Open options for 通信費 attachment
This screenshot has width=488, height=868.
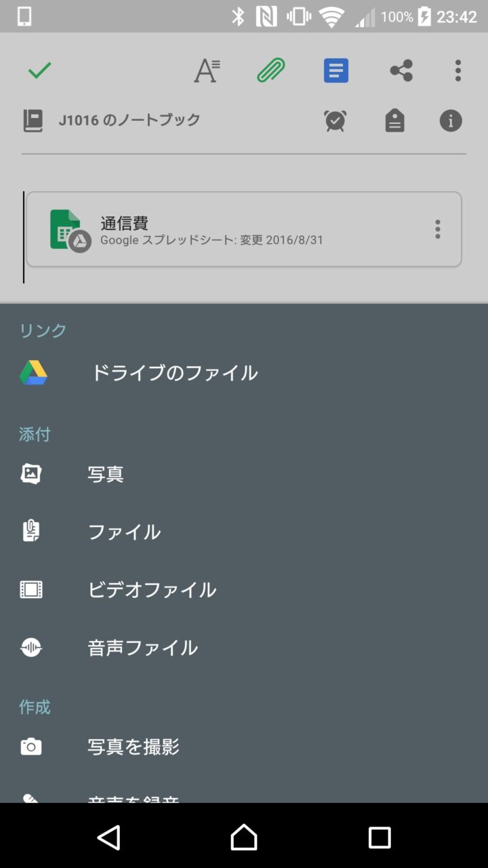tap(438, 229)
